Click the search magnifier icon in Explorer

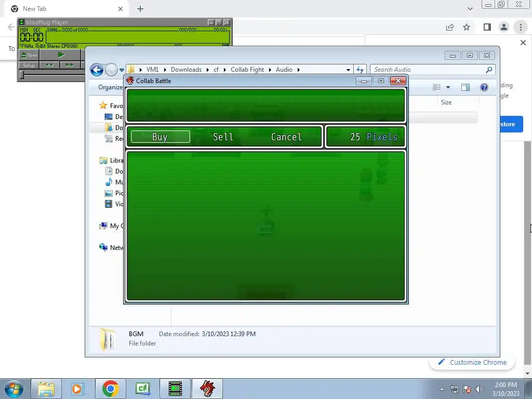click(x=489, y=70)
